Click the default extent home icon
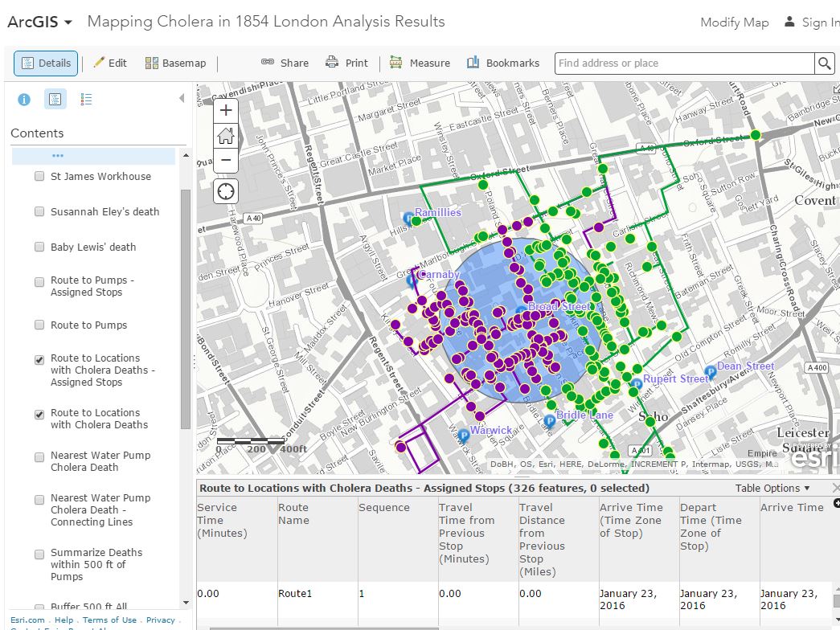This screenshot has width=840, height=630. [225, 135]
